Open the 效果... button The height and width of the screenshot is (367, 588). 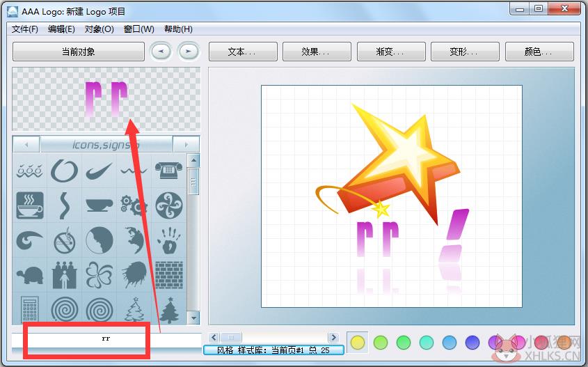(317, 52)
